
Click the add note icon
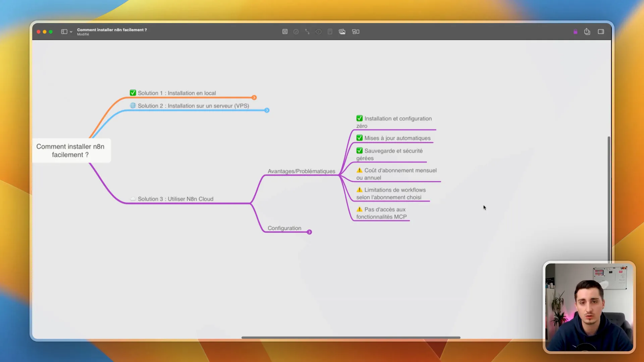[330, 32]
